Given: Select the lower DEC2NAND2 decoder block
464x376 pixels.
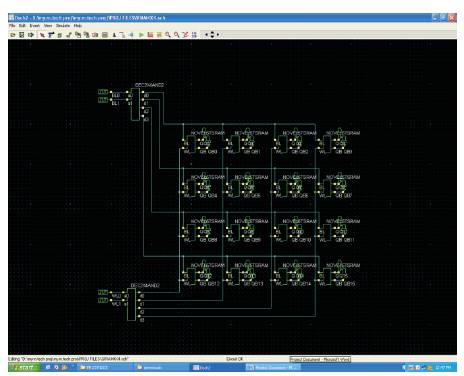Looking at the screenshot, I should coord(131,304).
